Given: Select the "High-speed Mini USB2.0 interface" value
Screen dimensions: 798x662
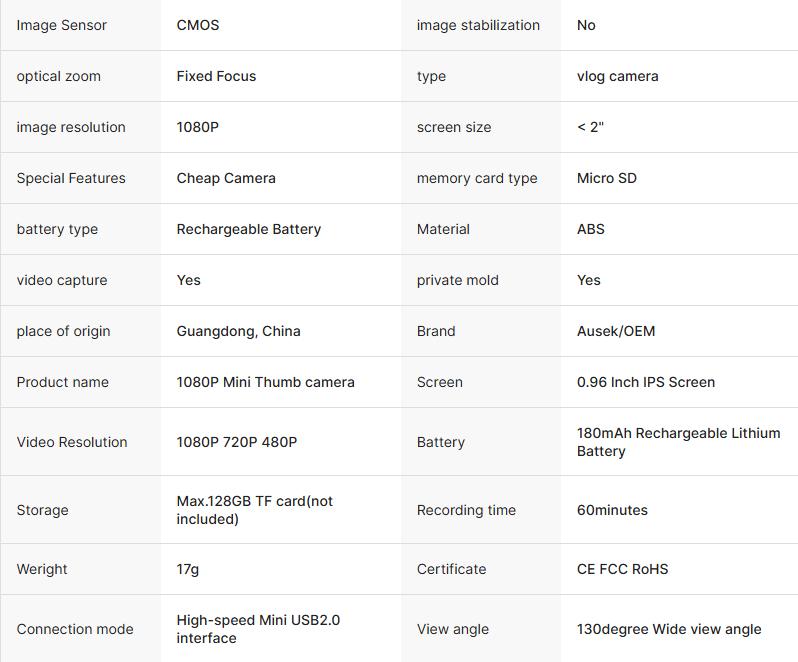Looking at the screenshot, I should tap(258, 629).
